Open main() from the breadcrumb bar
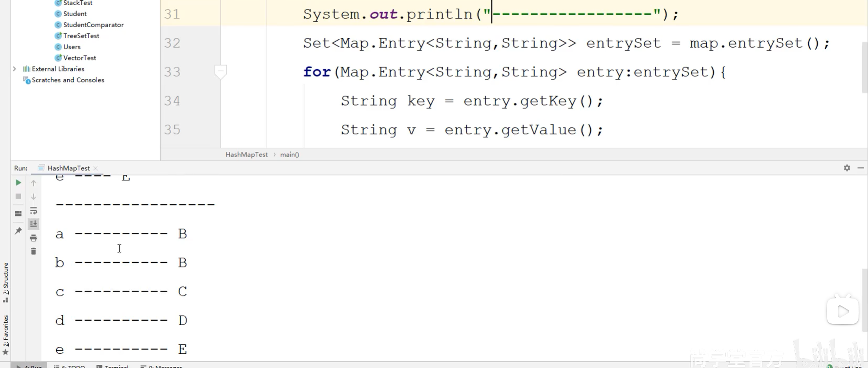Image resolution: width=868 pixels, height=368 pixels. pyautogui.click(x=289, y=154)
